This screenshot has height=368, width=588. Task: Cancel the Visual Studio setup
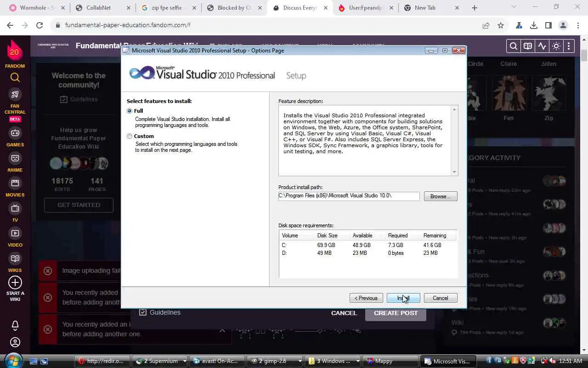click(x=440, y=298)
